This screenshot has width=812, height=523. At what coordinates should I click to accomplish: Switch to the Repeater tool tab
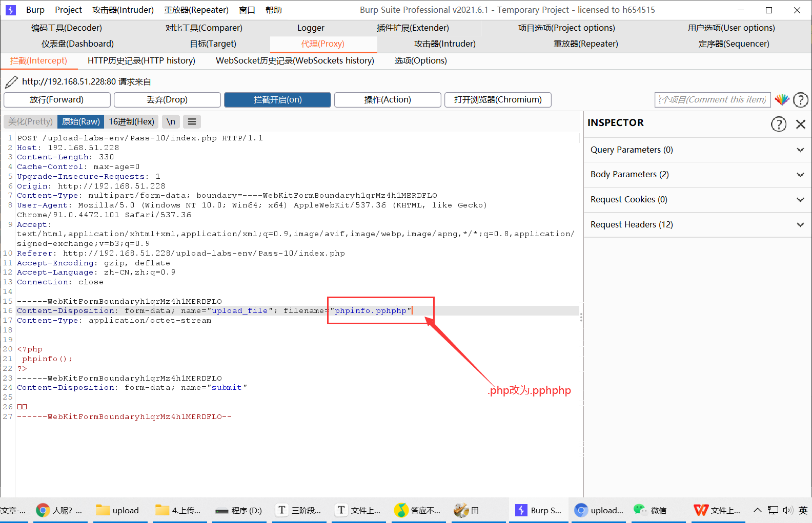586,44
